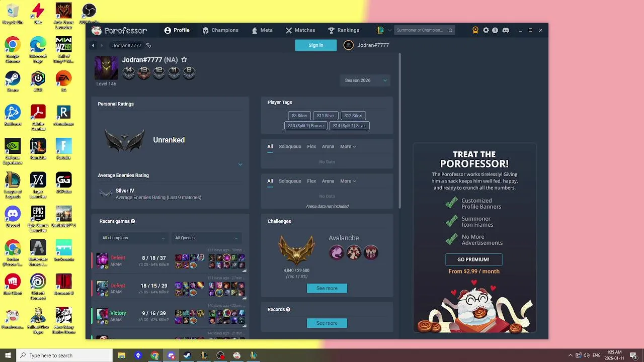Click the help icon beside Recent games

(x=133, y=221)
